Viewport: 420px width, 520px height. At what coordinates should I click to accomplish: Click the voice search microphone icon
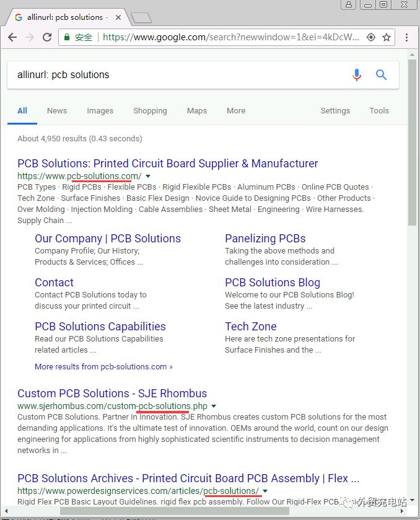[357, 75]
